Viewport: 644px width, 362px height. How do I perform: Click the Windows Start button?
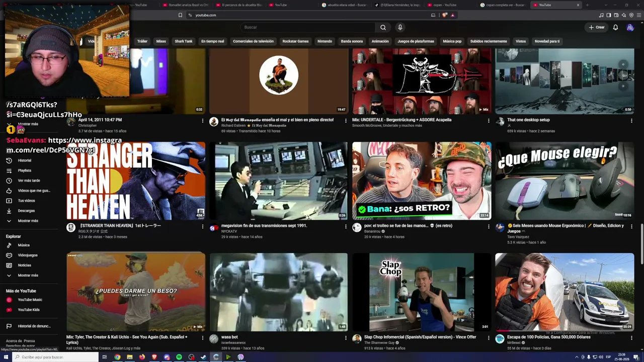(x=6, y=357)
